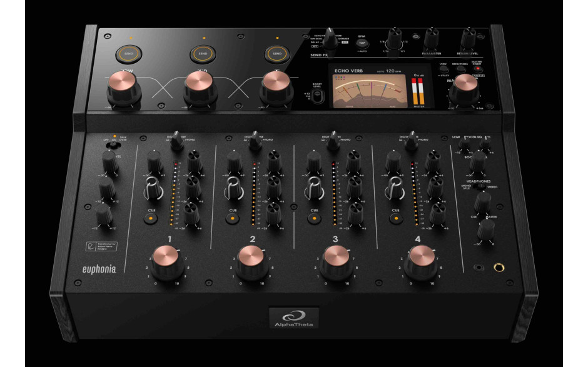This screenshot has height=367, width=588.
Task: Grab the high isolator copper knob
Action: (276, 89)
